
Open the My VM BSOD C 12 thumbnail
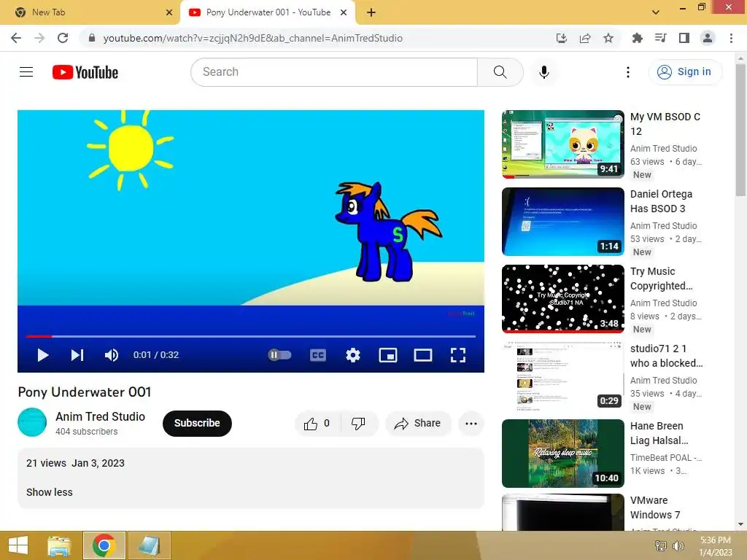pyautogui.click(x=562, y=144)
